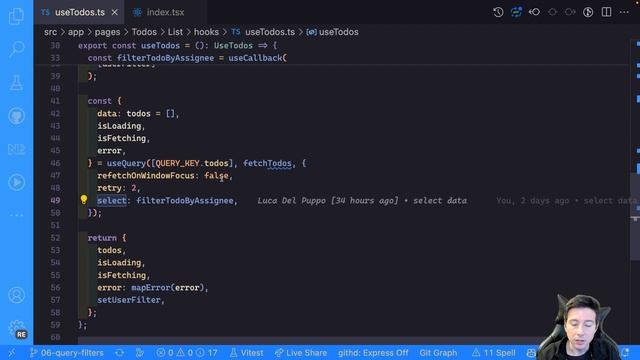Screen dimensions: 640x360
Task: Open Vitest status bar item
Action: click(x=246, y=353)
